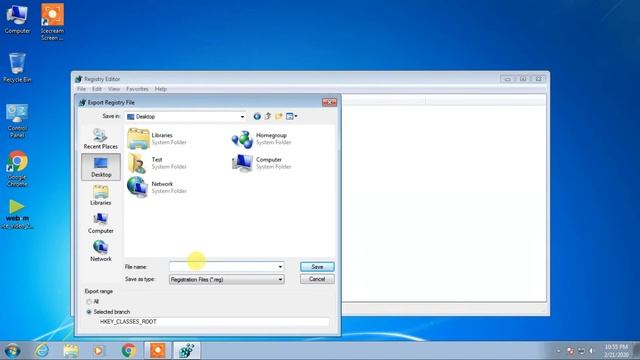Launch Internet Explorer from taskbar
Image resolution: width=640 pixels, height=360 pixels.
pyautogui.click(x=42, y=351)
